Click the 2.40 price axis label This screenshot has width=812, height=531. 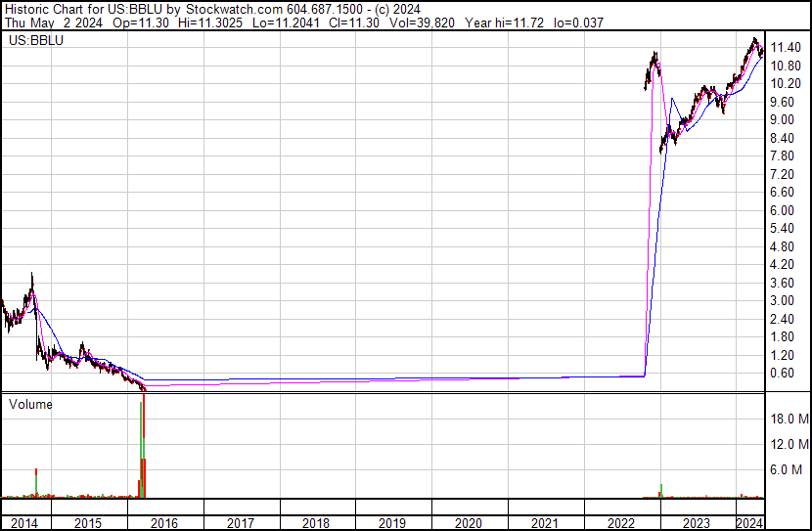point(782,320)
